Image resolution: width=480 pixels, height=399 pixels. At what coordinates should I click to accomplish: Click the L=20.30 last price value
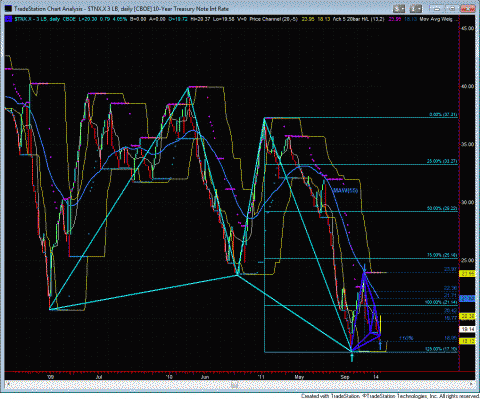pos(88,19)
